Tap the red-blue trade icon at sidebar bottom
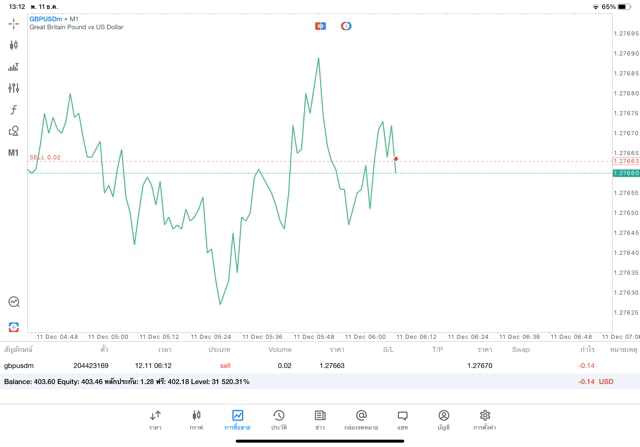The height and width of the screenshot is (447, 640). point(14,326)
